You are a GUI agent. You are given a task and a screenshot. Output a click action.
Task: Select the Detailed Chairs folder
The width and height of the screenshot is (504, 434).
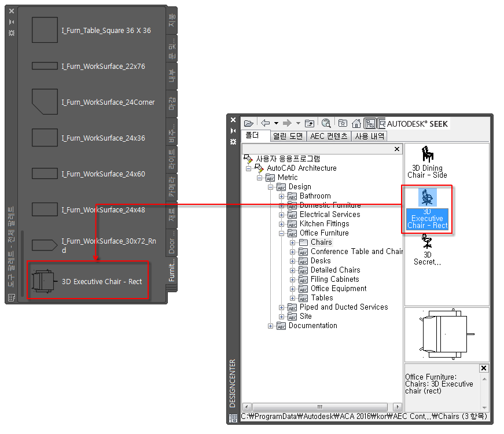[x=330, y=270]
